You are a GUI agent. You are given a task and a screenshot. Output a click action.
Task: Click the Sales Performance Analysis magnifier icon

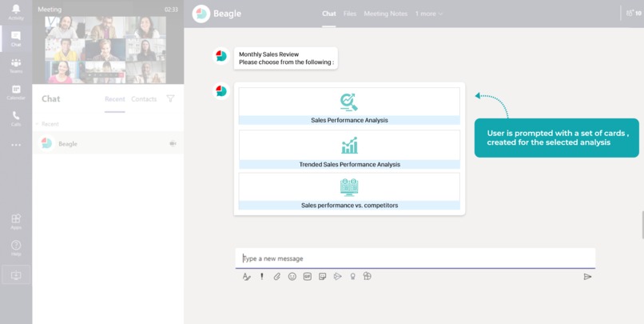pyautogui.click(x=349, y=102)
